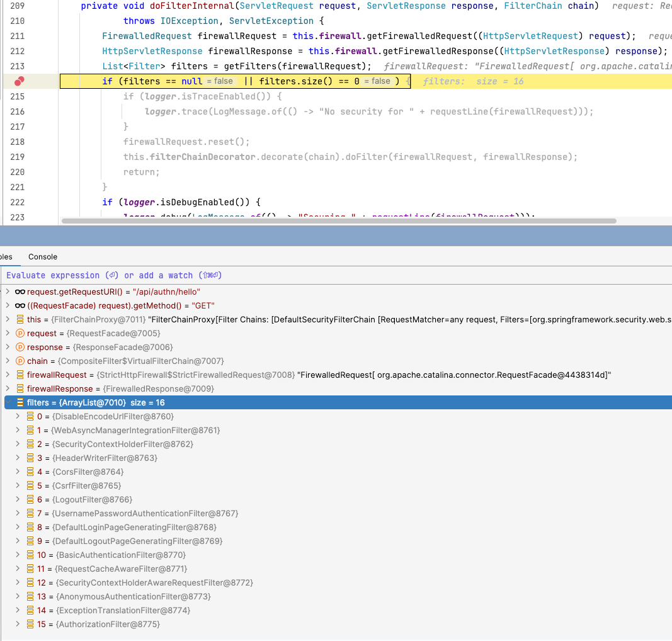The width and height of the screenshot is (672, 641).
Task: Click the firewallRequest.reset() statement
Action: [186, 142]
